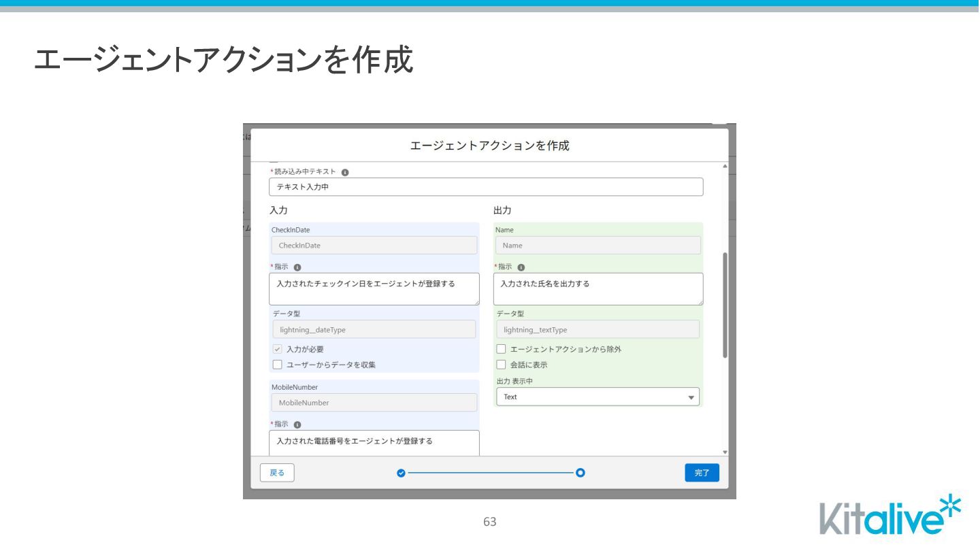Click the 戻る button
980x551 pixels.
277,473
